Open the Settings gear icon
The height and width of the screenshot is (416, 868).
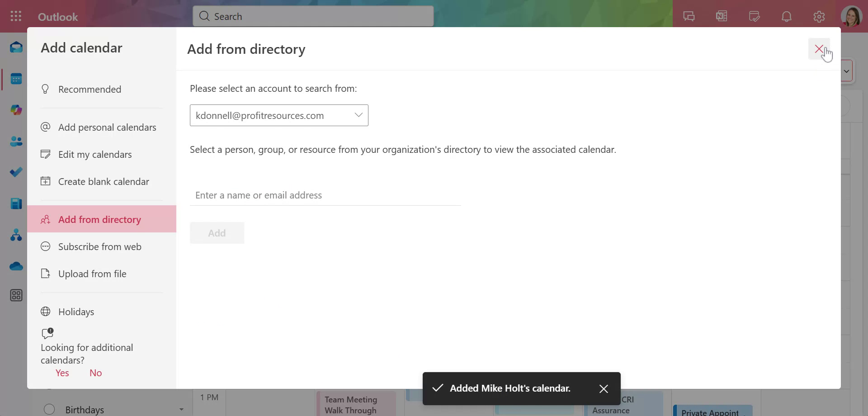click(819, 17)
